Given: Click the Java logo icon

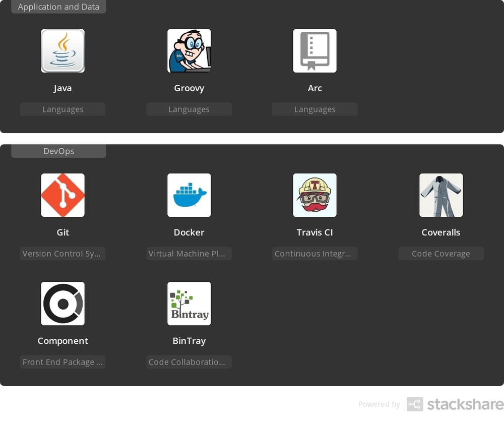Looking at the screenshot, I should click(x=62, y=50).
